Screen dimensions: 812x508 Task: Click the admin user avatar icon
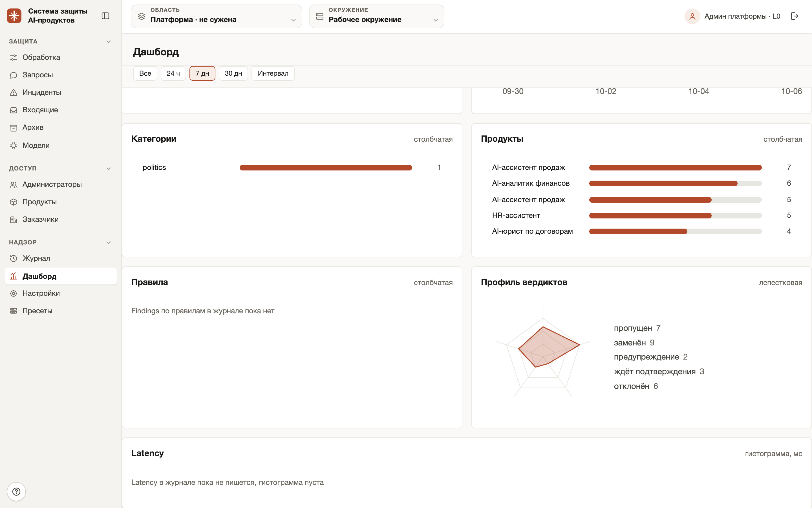(692, 16)
